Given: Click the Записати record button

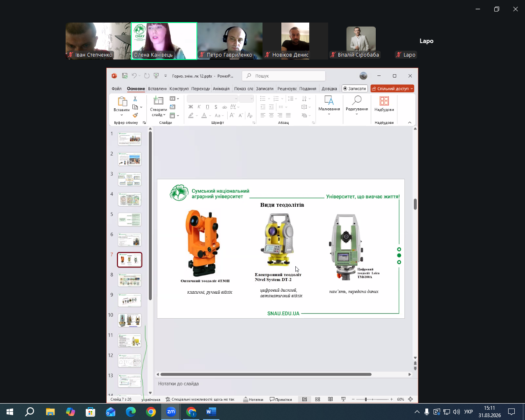Looking at the screenshot, I should coord(354,89).
